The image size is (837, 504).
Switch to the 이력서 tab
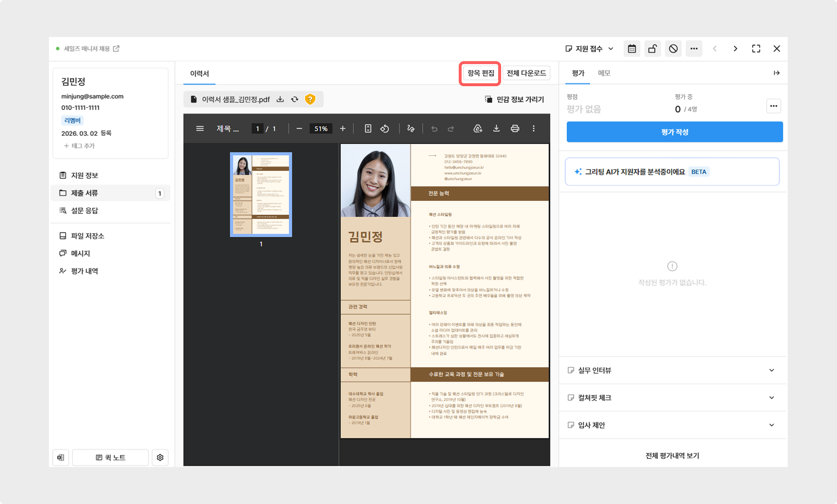(x=199, y=73)
